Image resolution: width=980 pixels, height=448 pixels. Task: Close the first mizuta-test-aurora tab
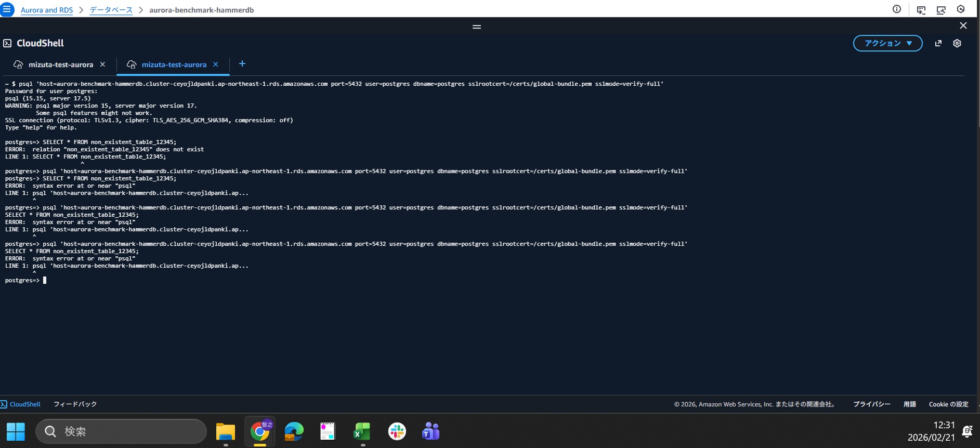[103, 64]
